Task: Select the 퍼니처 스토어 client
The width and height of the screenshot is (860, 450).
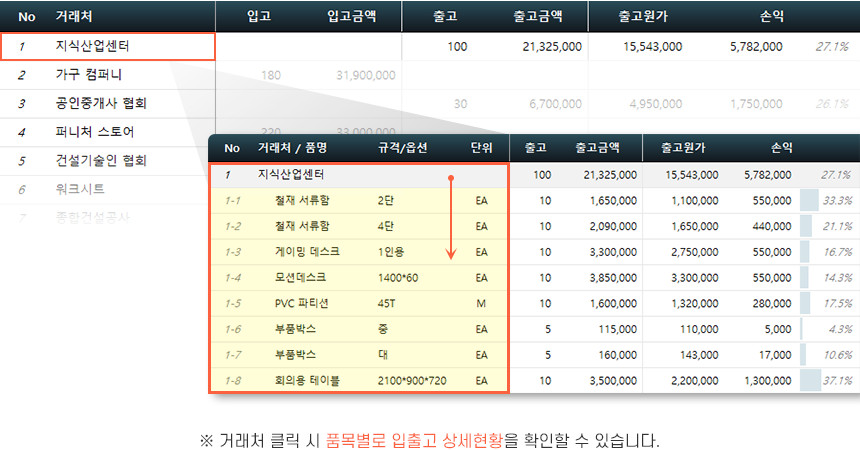Action: click(x=95, y=132)
